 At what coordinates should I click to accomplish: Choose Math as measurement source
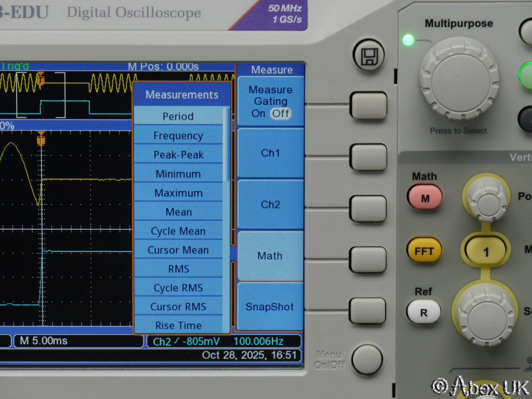click(x=270, y=256)
